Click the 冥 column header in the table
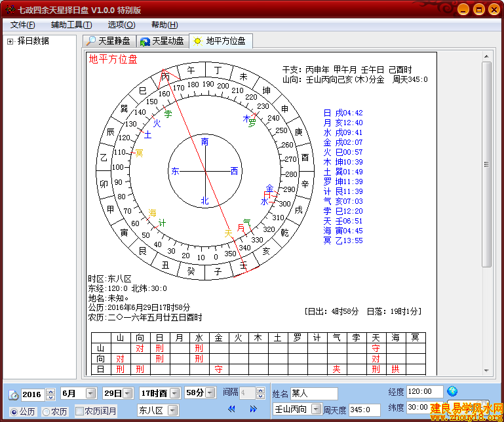 pyautogui.click(x=416, y=337)
